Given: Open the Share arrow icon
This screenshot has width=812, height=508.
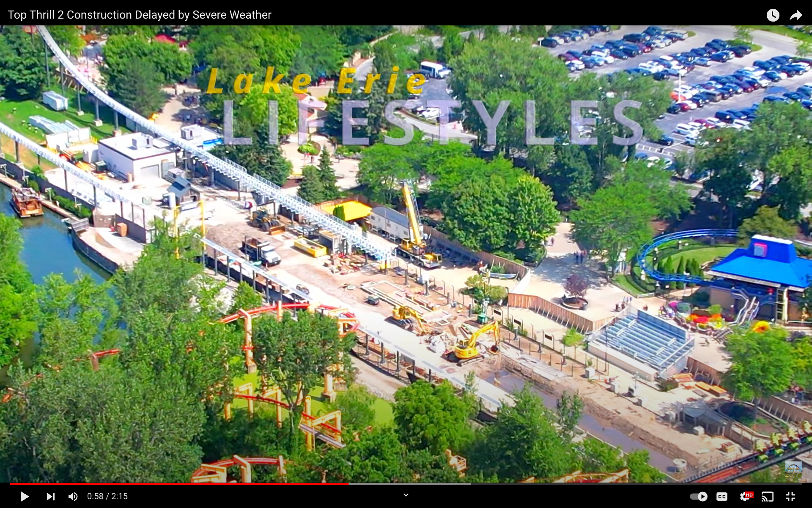Looking at the screenshot, I should [796, 15].
